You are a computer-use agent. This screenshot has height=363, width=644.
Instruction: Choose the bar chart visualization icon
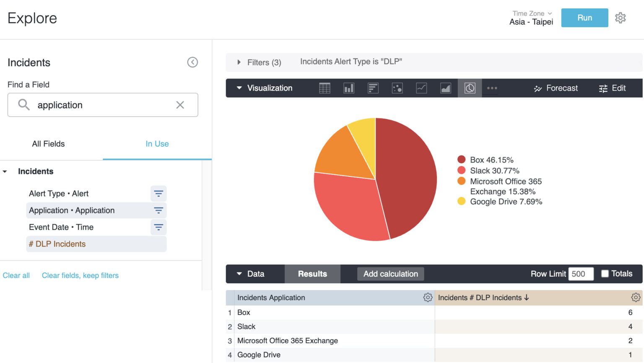point(373,88)
